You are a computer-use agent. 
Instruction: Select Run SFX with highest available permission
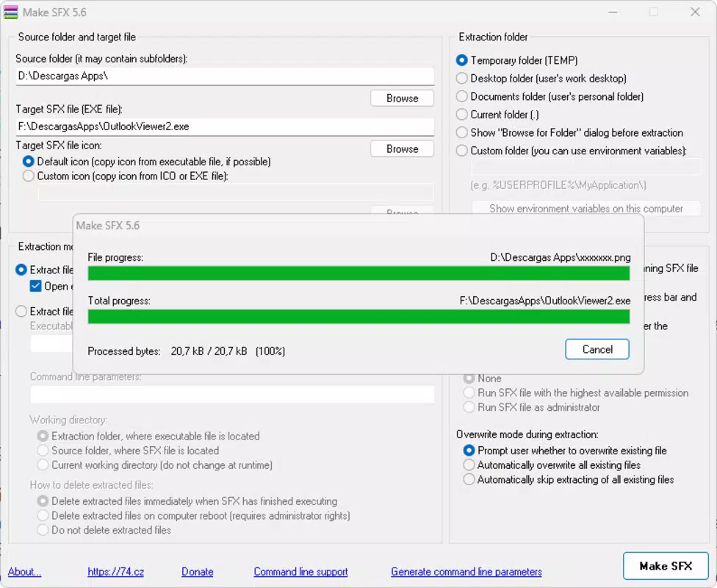tap(575, 393)
